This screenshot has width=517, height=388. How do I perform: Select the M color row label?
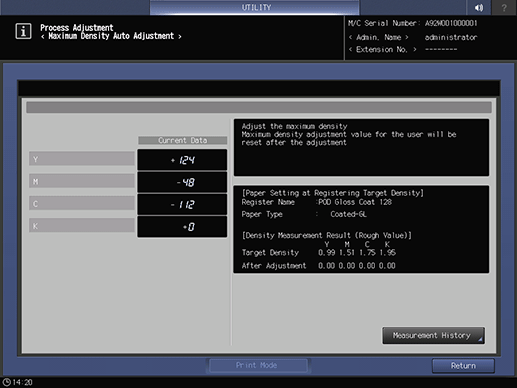tap(82, 181)
